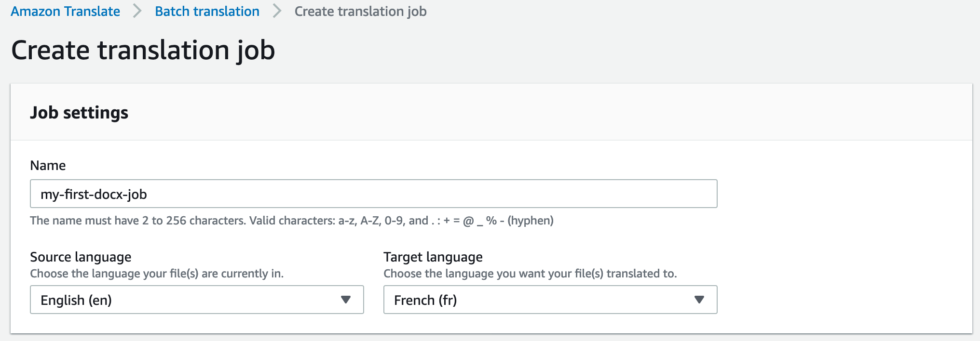
Task: Click the target language description text
Action: tap(530, 274)
